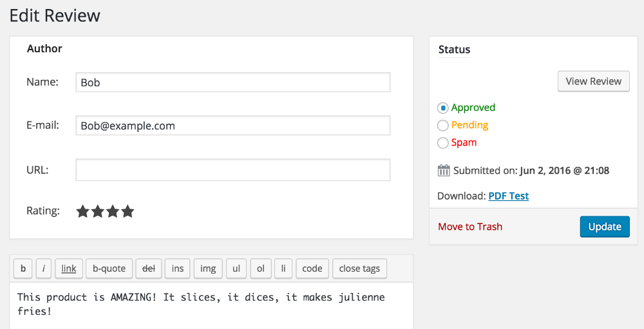Click the Move to Trash link
Screen dimensions: 644x329
tap(470, 227)
